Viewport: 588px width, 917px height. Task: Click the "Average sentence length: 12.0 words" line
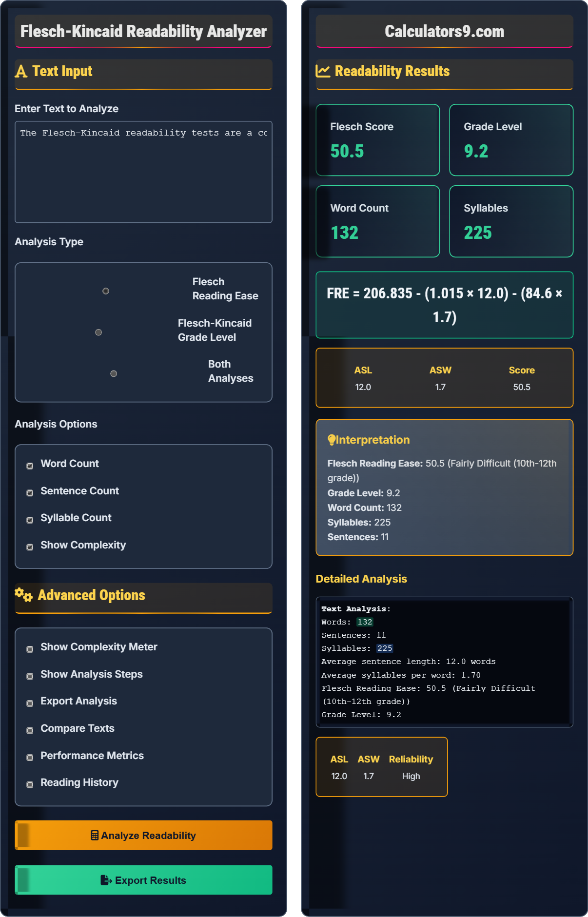pyautogui.click(x=409, y=662)
